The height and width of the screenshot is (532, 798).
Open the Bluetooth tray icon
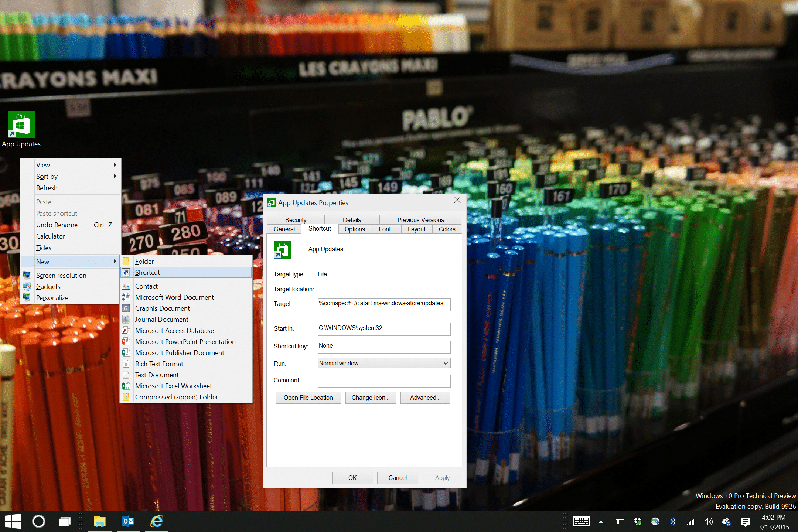click(x=673, y=522)
